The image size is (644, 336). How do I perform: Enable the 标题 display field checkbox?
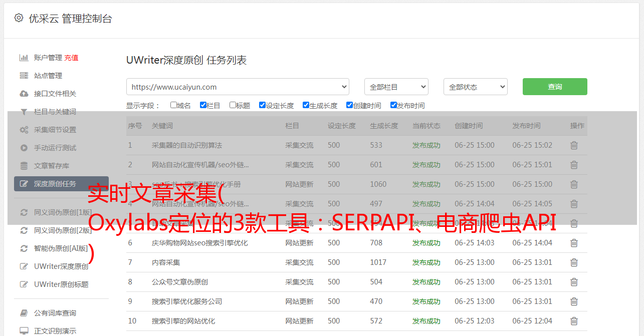(233, 105)
